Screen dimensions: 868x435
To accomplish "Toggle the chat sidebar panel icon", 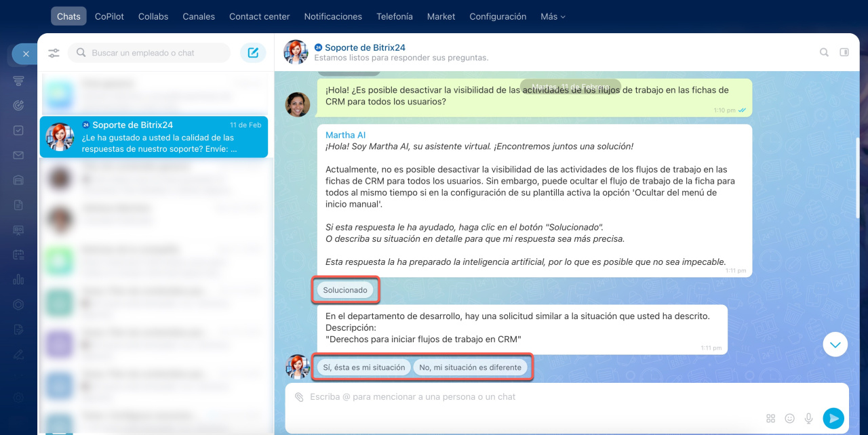I will click(844, 52).
